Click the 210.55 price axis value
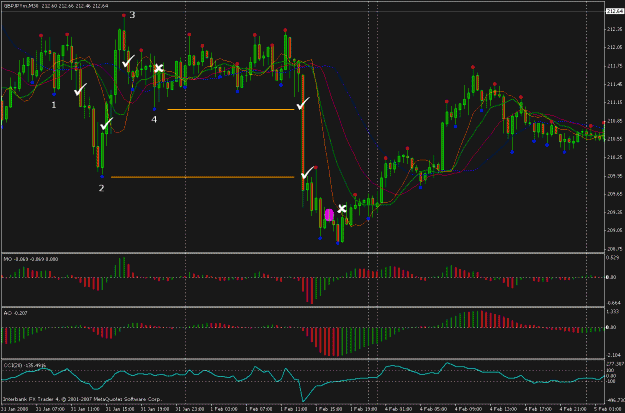This screenshot has width=625, height=413. [615, 139]
